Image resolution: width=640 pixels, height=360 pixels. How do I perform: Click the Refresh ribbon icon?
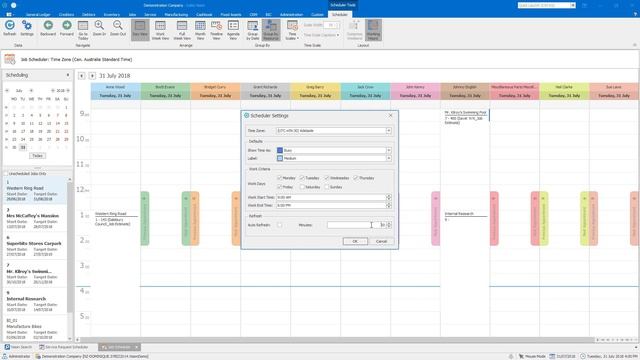[10, 29]
